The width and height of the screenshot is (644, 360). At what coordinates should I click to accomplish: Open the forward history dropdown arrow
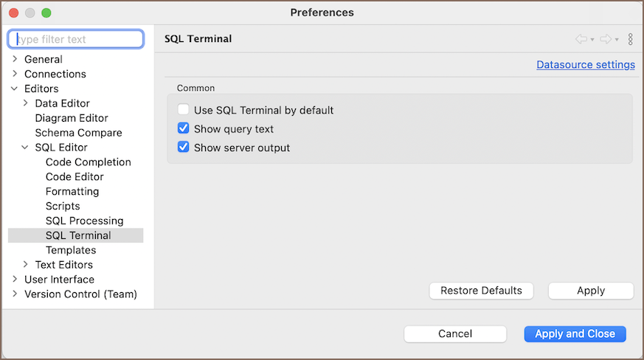(617, 40)
